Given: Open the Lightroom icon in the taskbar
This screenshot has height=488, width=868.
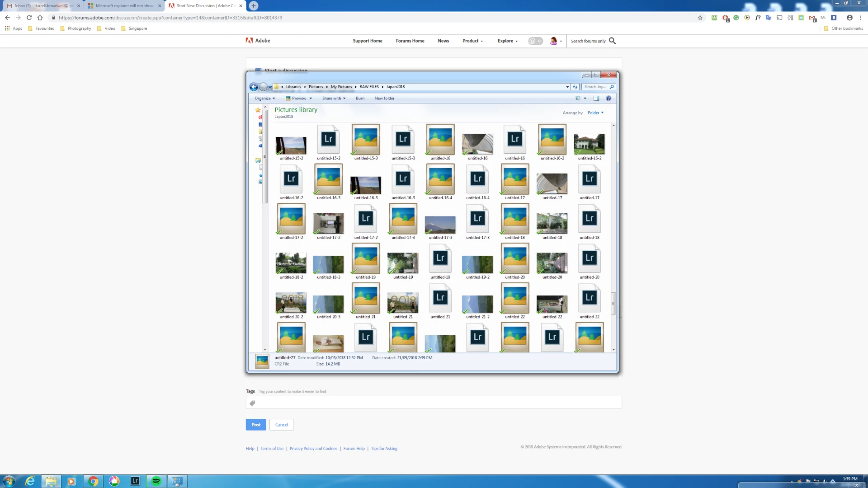Looking at the screenshot, I should [135, 481].
